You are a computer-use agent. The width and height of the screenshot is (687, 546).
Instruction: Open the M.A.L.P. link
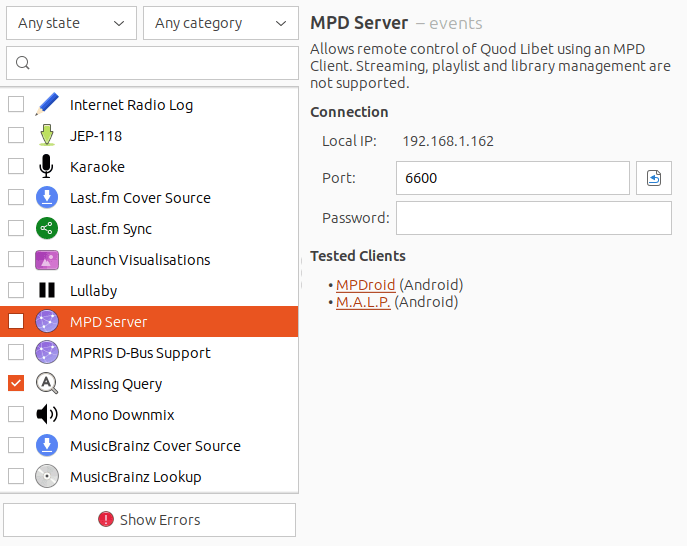pyautogui.click(x=363, y=302)
